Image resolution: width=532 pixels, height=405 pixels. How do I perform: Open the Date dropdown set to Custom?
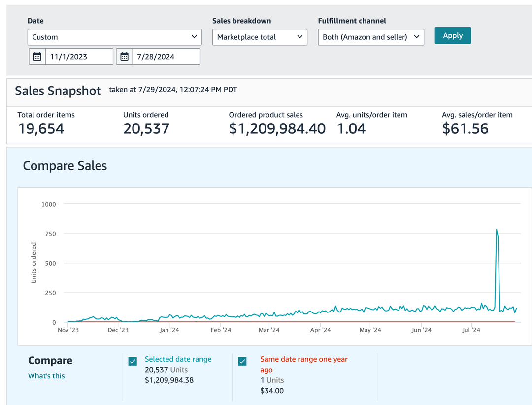[x=114, y=37]
